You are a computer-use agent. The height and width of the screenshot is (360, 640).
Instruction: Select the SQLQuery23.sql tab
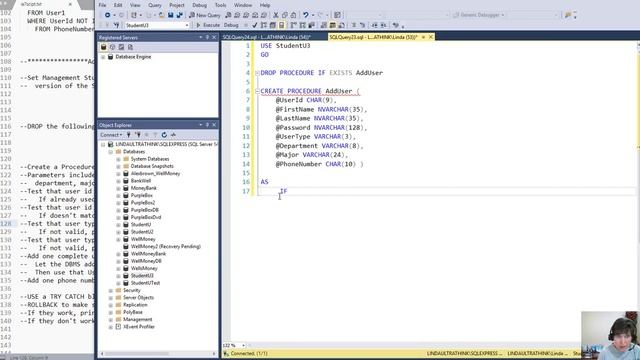click(373, 37)
